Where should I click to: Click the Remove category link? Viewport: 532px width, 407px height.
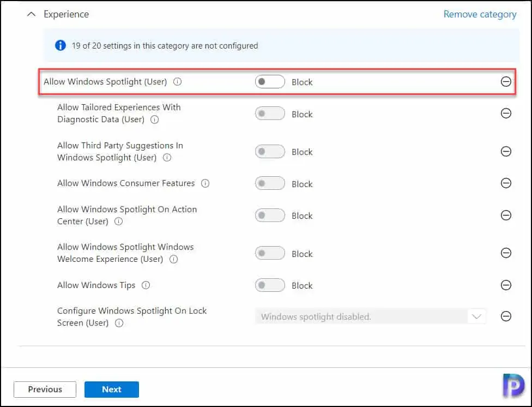[x=480, y=14]
